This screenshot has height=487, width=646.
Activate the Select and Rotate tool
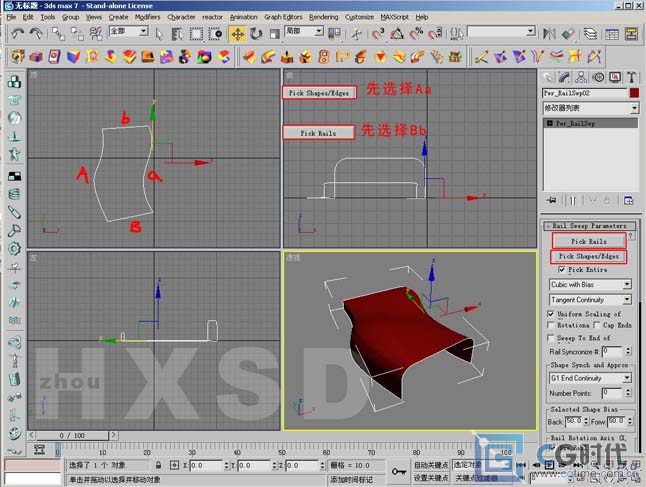pos(256,34)
